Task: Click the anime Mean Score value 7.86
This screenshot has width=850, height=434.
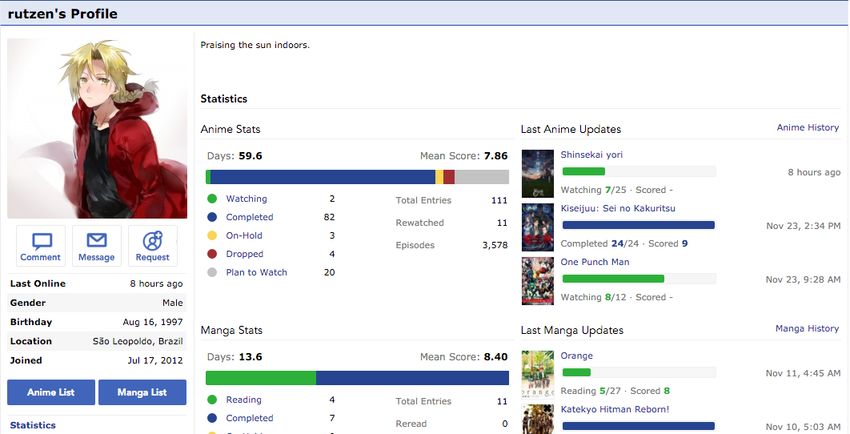Action: coord(495,156)
